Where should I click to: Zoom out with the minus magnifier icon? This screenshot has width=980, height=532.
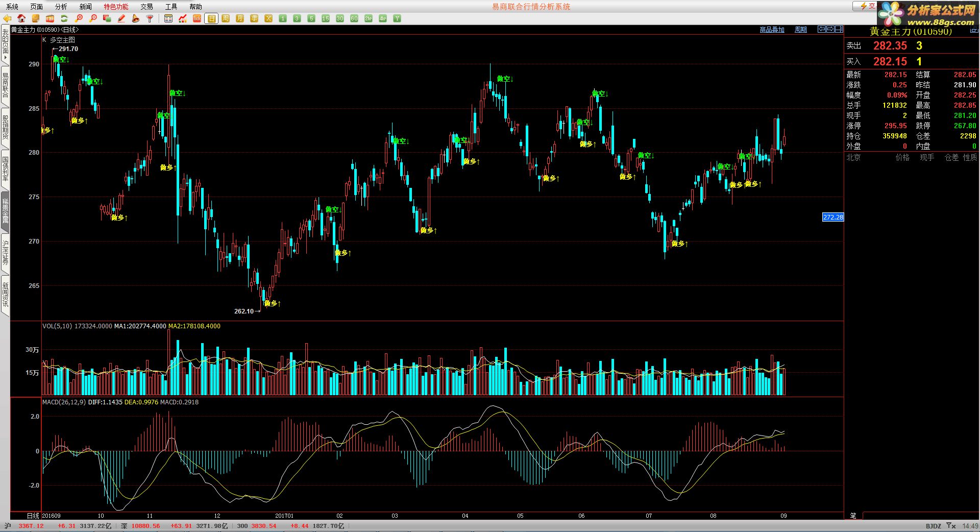pyautogui.click(x=93, y=18)
